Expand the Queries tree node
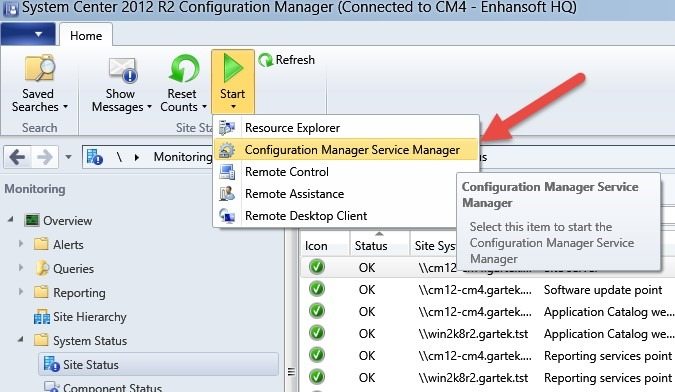 click(x=21, y=268)
